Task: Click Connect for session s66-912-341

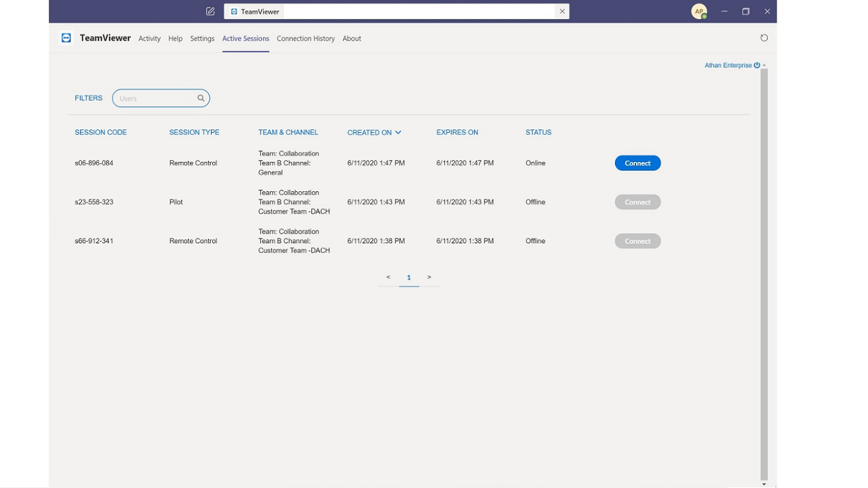Action: [x=637, y=241]
